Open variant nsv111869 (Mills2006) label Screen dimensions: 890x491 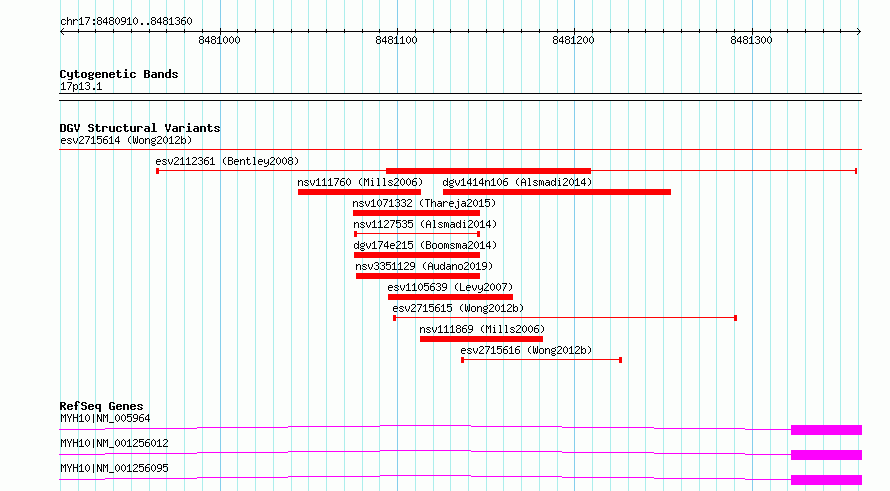(482, 329)
